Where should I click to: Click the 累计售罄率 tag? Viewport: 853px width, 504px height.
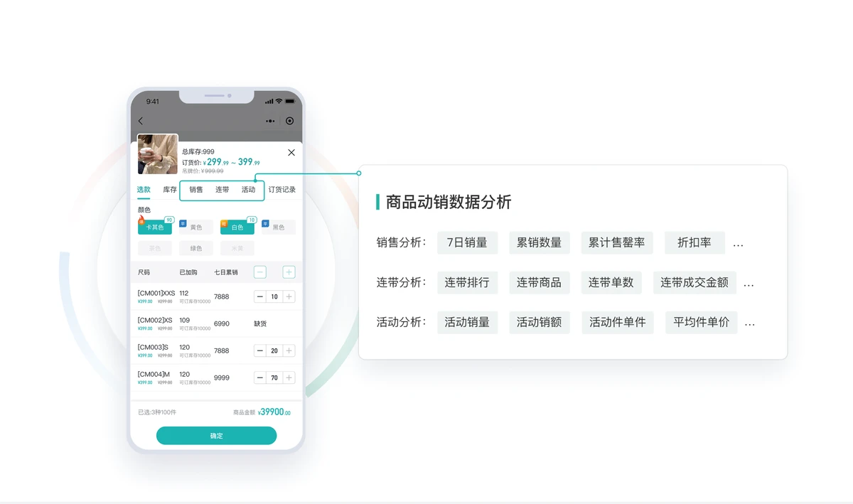(616, 243)
